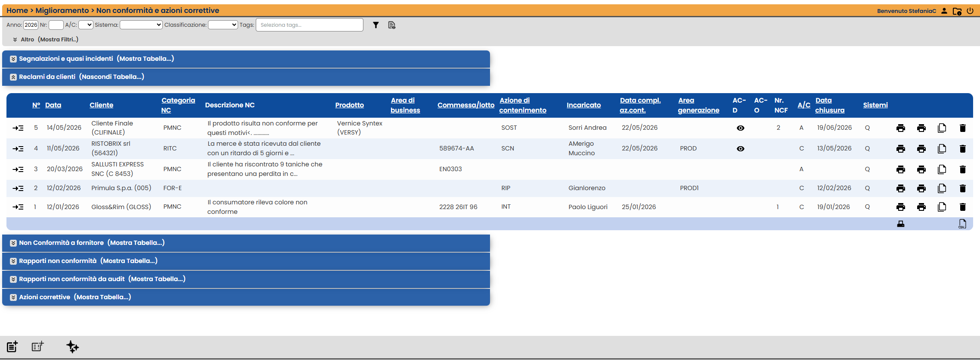Sort by Data chiusura column header

(830, 105)
